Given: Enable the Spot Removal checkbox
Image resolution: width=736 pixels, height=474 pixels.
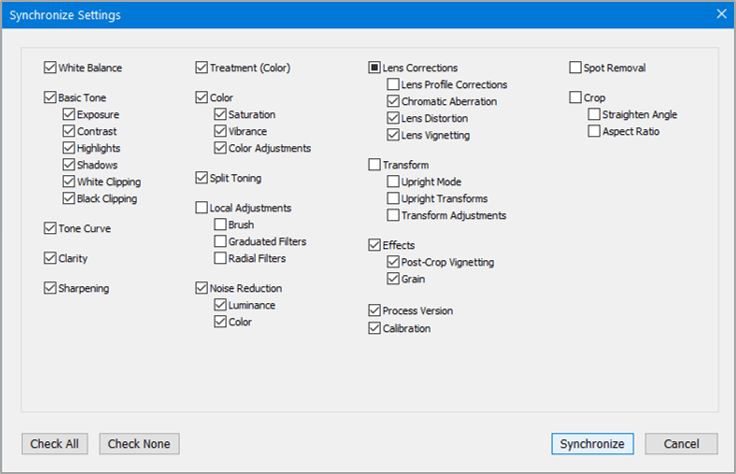Looking at the screenshot, I should pos(575,68).
